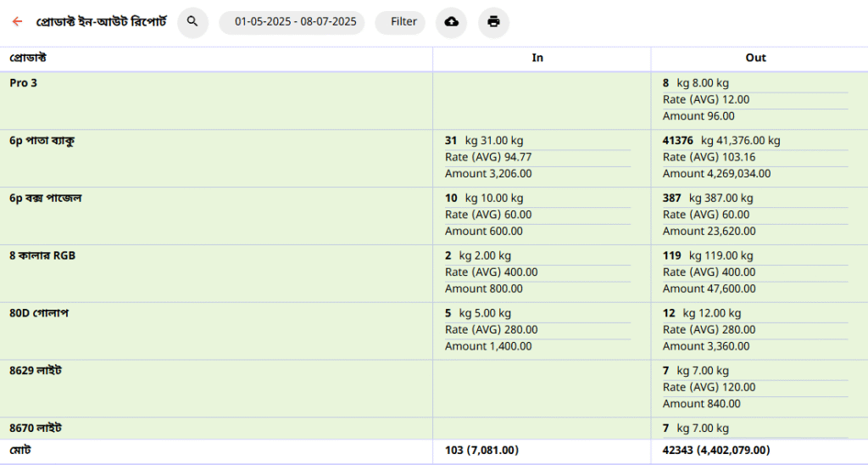Click Amount 47,600.00 value
Image resolution: width=868 pixels, height=465 pixels.
[x=709, y=289]
